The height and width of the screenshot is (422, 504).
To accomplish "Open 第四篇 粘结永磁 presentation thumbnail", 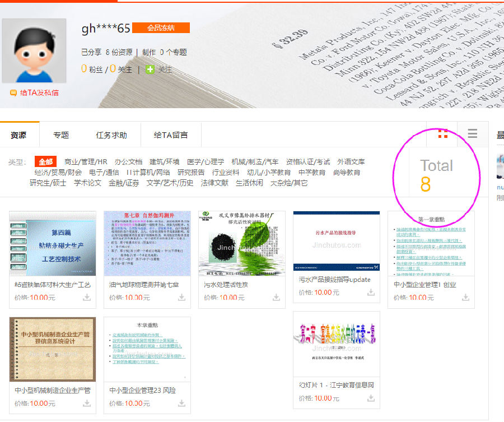I will (53, 244).
